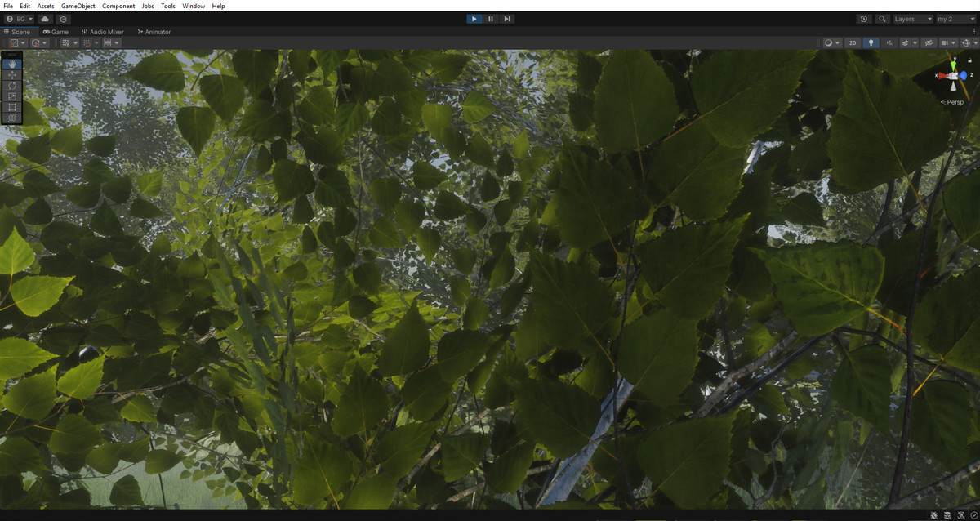Open the Edit menu
980x521 pixels.
click(25, 6)
